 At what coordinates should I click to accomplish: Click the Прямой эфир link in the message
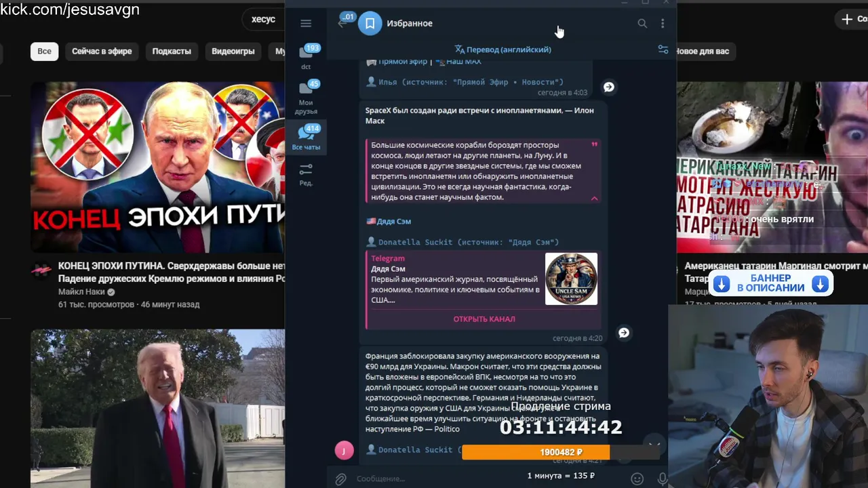tap(402, 61)
